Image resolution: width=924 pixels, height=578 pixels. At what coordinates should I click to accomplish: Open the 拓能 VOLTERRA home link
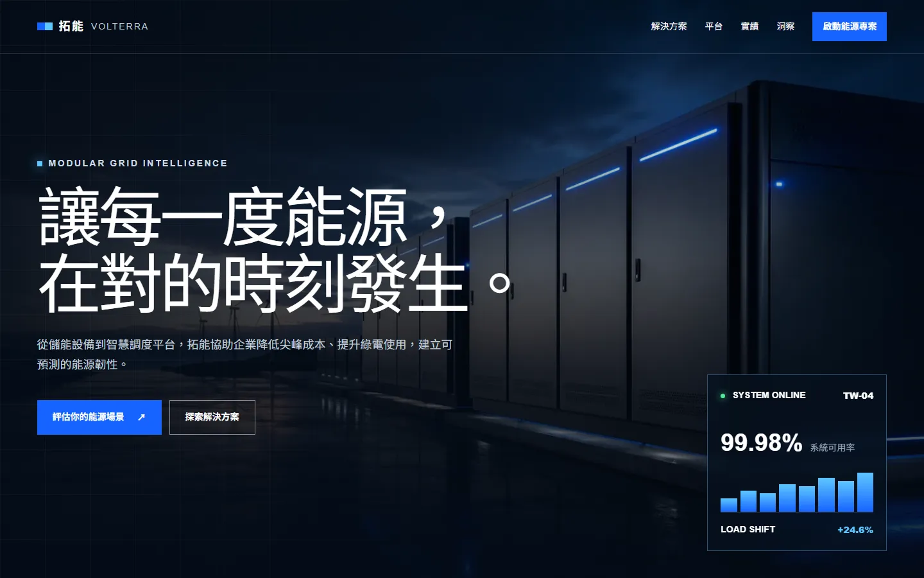coord(92,26)
